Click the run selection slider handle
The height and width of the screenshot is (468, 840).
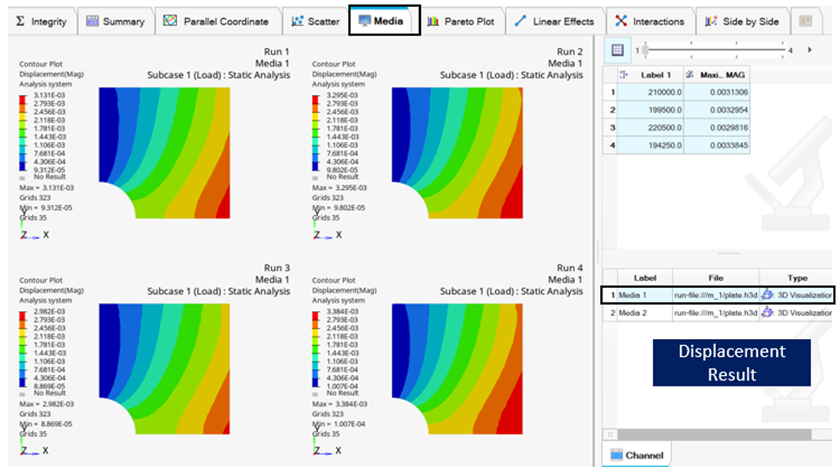[645, 49]
